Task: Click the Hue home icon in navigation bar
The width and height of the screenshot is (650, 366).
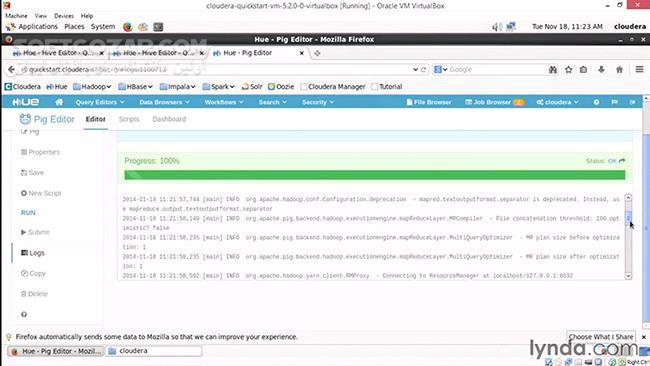Action: click(59, 102)
